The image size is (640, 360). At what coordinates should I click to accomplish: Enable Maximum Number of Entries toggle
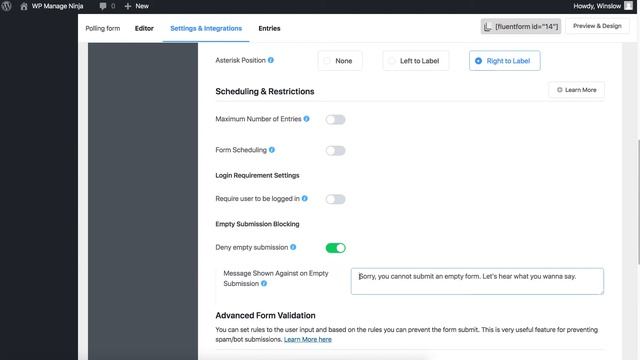click(336, 120)
